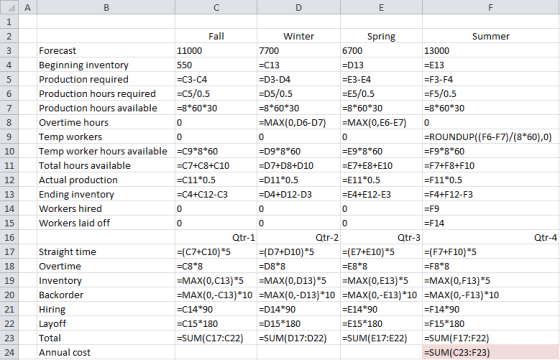Image resolution: width=560 pixels, height=360 pixels.
Task: Select forecast value 7700
Action: click(x=299, y=50)
